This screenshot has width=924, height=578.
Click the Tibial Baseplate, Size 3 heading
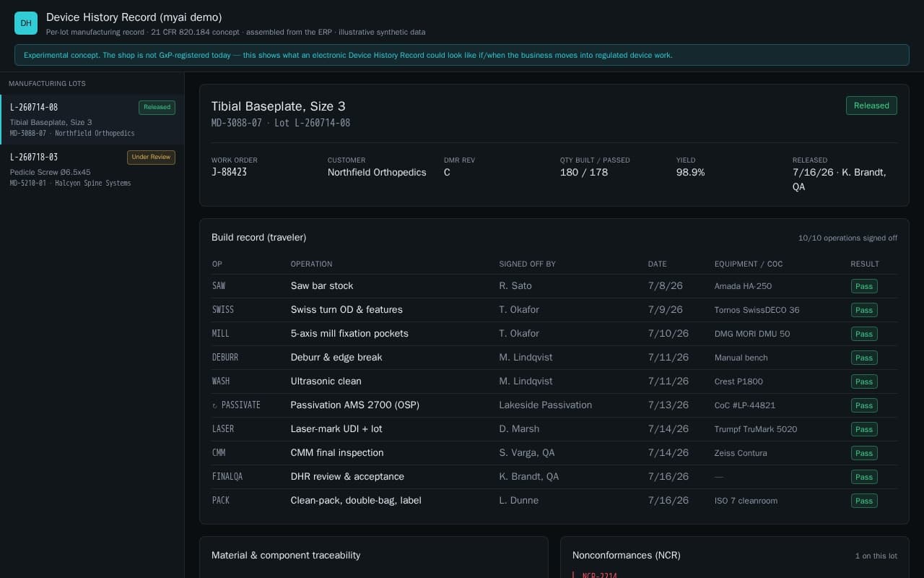pyautogui.click(x=279, y=106)
